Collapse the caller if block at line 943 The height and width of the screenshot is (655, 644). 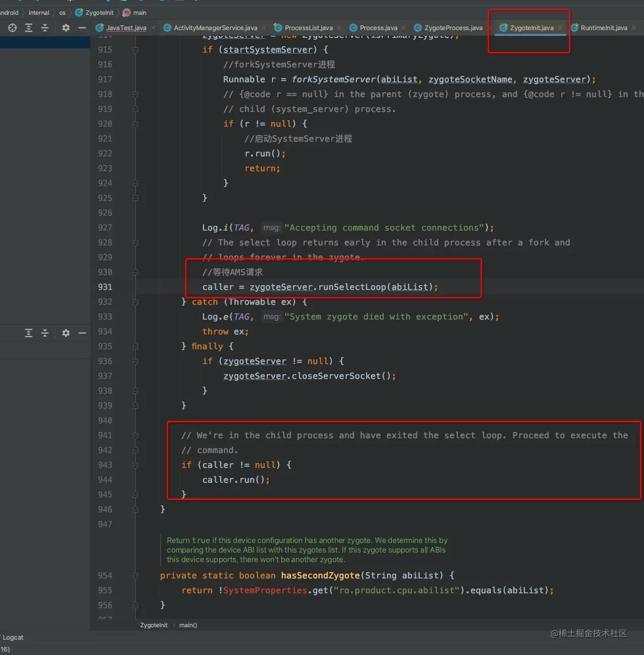click(x=135, y=465)
